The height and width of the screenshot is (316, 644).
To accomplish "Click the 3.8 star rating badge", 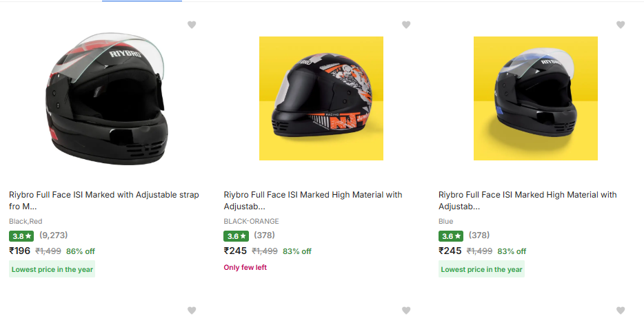I will pos(21,235).
